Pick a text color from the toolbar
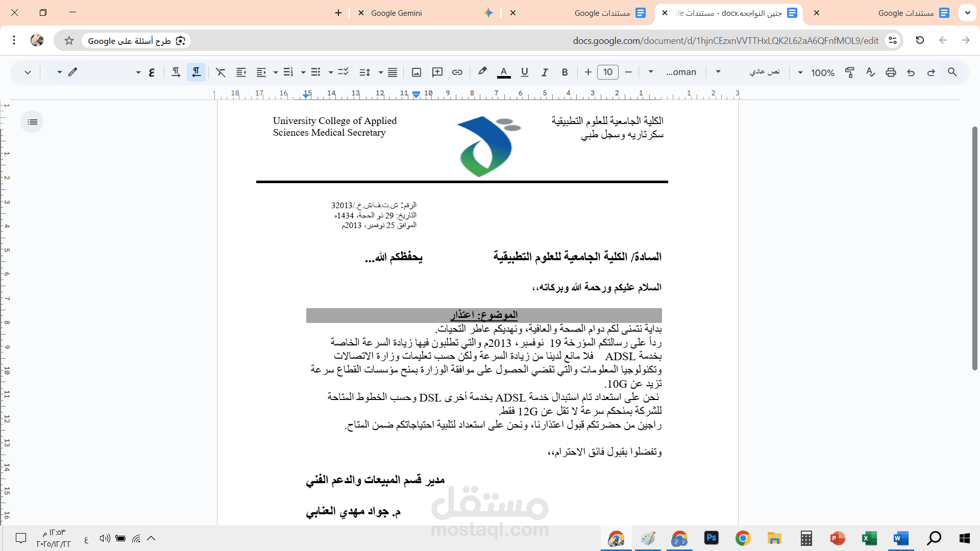The width and height of the screenshot is (980, 551). point(504,72)
